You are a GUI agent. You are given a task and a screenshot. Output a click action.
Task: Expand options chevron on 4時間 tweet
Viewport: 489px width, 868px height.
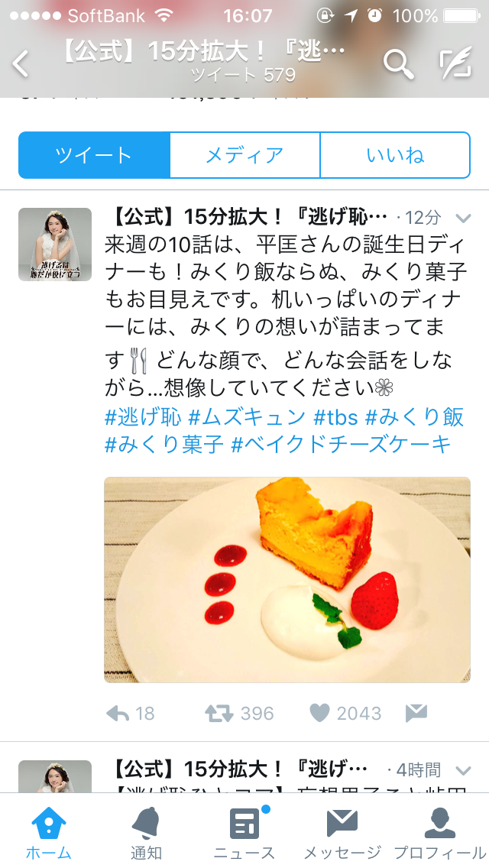pos(463,770)
